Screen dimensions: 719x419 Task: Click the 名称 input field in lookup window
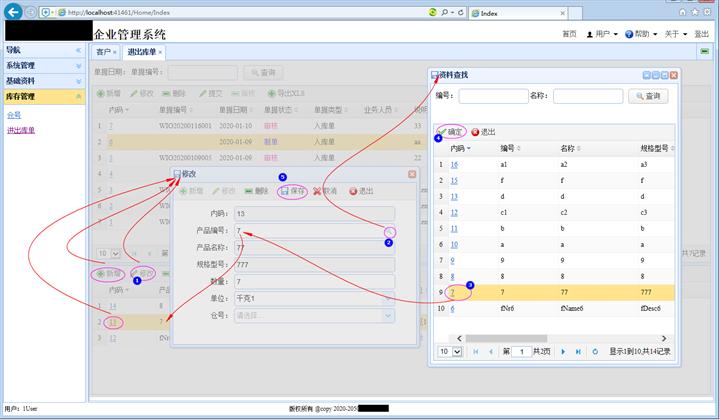click(x=587, y=96)
